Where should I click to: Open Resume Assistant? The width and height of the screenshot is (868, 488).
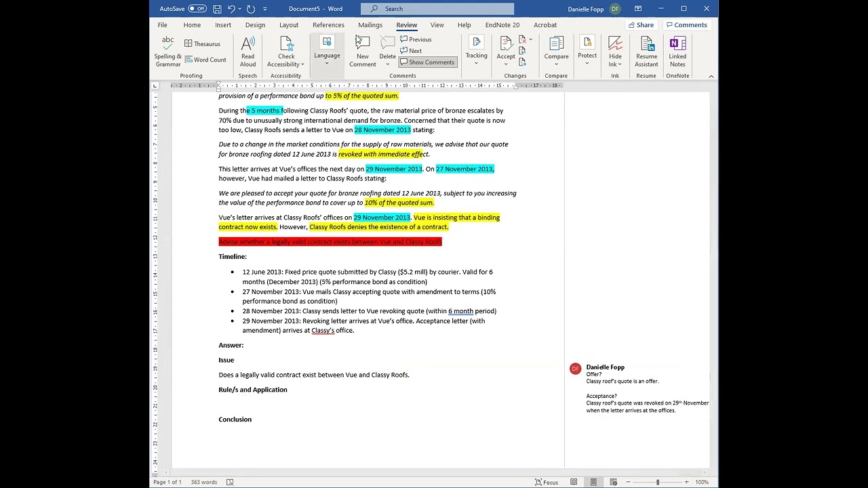[646, 52]
